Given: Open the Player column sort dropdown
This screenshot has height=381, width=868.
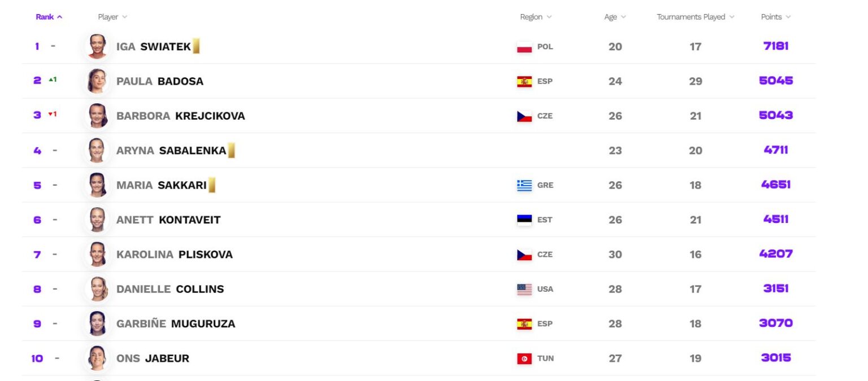Looking at the screenshot, I should [x=112, y=17].
